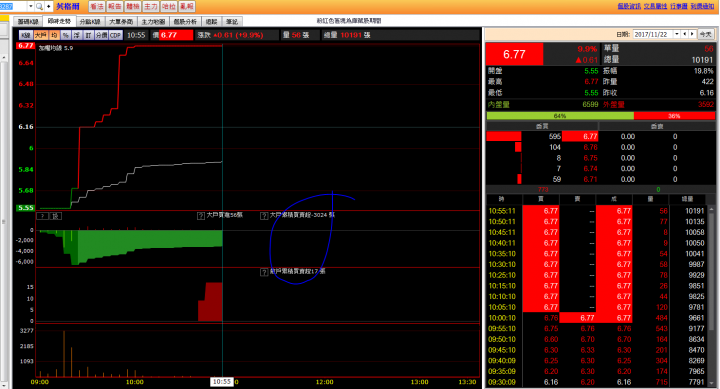Expand the stock code dropdown arrow

(x=31, y=6)
